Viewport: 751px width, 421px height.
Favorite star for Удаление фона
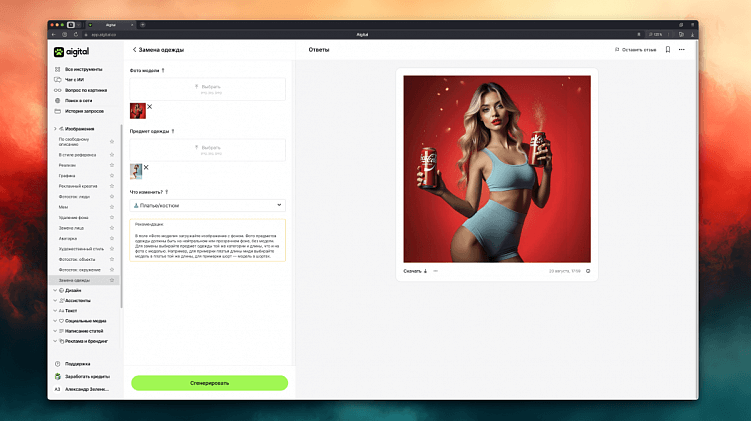[x=112, y=217]
